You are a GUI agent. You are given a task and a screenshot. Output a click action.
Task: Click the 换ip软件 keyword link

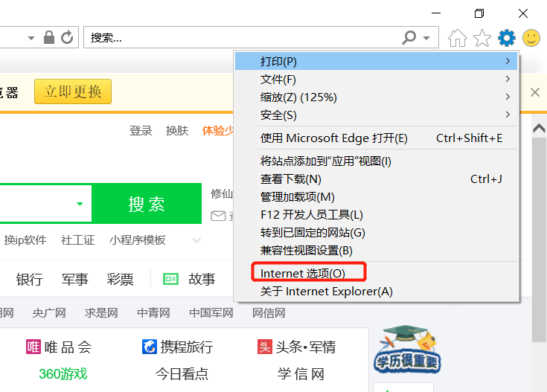click(25, 240)
